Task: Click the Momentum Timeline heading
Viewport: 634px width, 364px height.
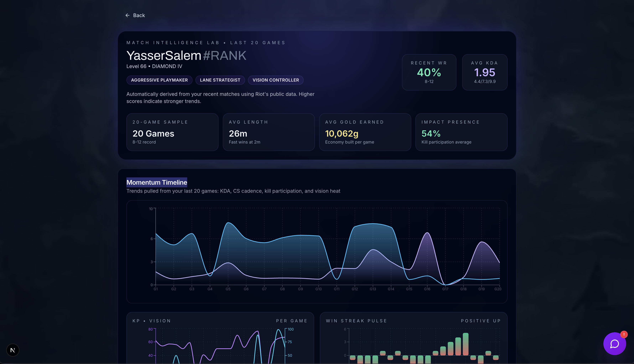Action: coord(157,182)
